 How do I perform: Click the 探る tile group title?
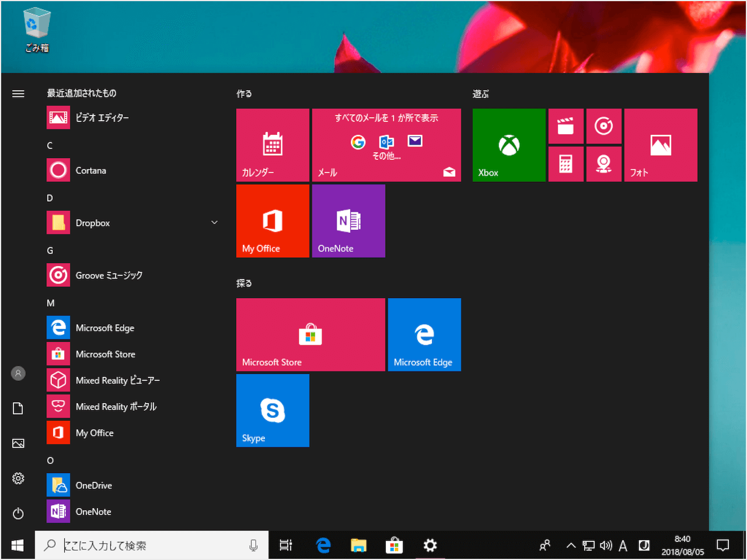pos(244,283)
